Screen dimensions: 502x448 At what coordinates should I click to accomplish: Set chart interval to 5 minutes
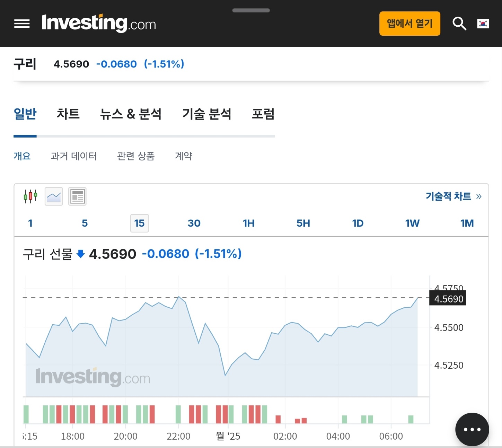click(85, 223)
